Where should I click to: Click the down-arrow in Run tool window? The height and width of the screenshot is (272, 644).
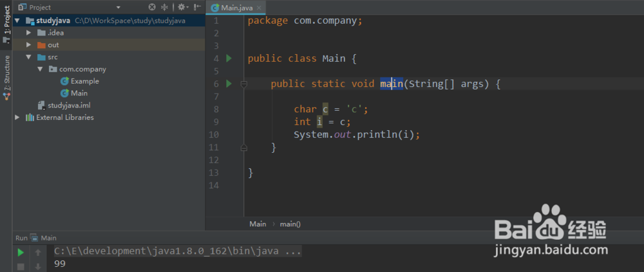point(38,267)
